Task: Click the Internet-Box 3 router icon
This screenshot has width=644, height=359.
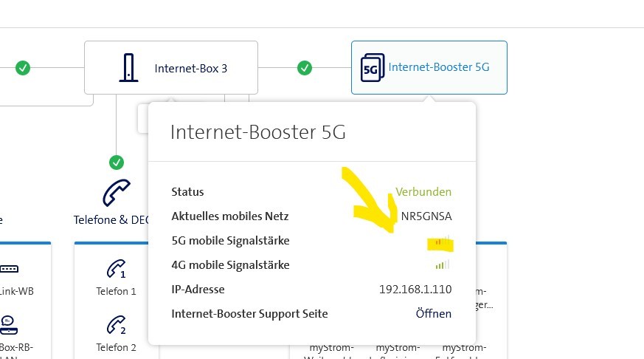Action: coord(128,68)
